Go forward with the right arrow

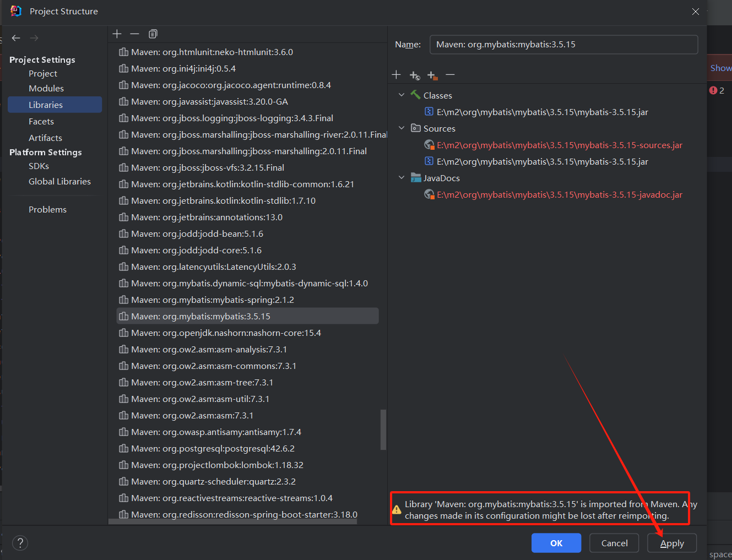[x=34, y=38]
